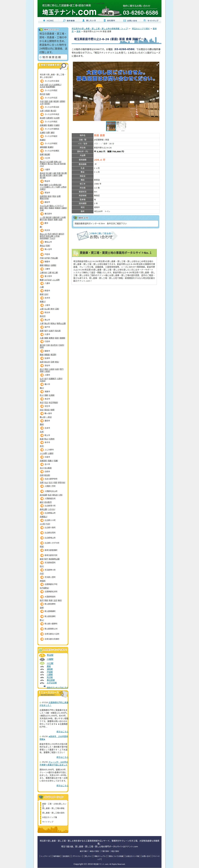Select the first warehouse photo thumbnail
This screenshot has width=199, height=868.
click(111, 126)
